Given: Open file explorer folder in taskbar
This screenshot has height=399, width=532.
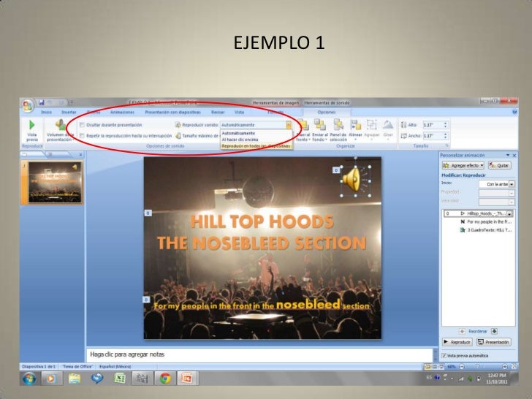Looking at the screenshot, I should (75, 379).
